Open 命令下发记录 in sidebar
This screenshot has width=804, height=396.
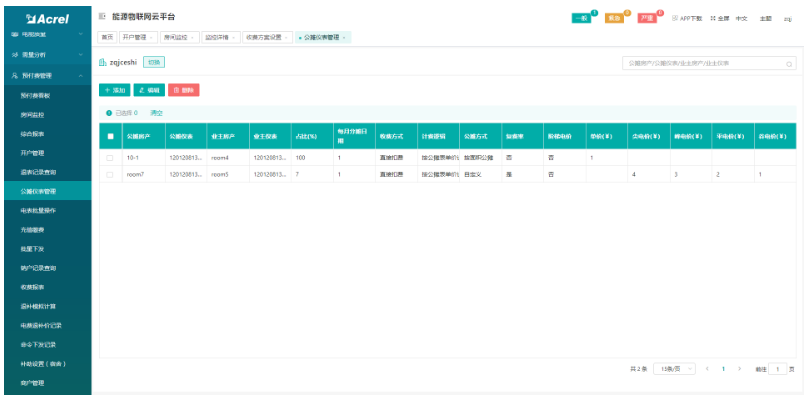48,345
